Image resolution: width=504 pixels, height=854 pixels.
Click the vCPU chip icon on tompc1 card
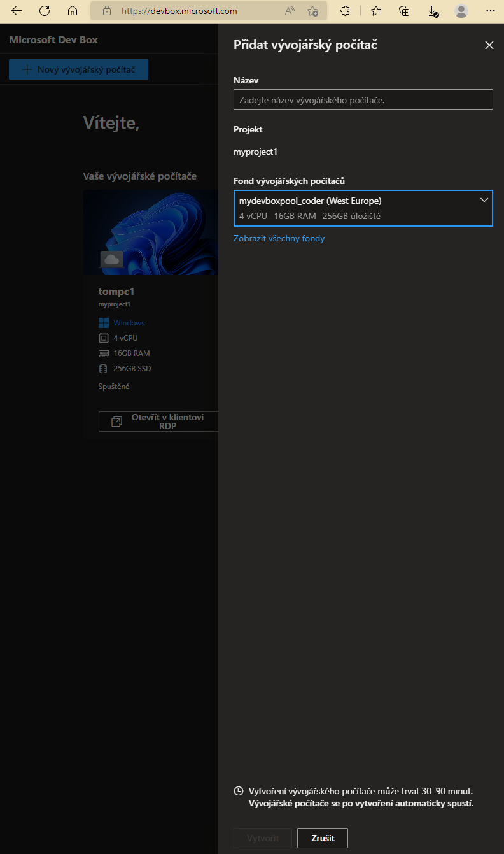pyautogui.click(x=104, y=338)
